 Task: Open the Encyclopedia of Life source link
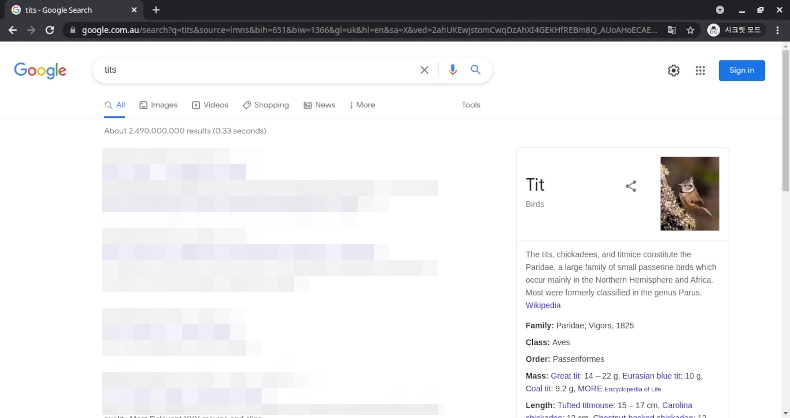coord(632,389)
